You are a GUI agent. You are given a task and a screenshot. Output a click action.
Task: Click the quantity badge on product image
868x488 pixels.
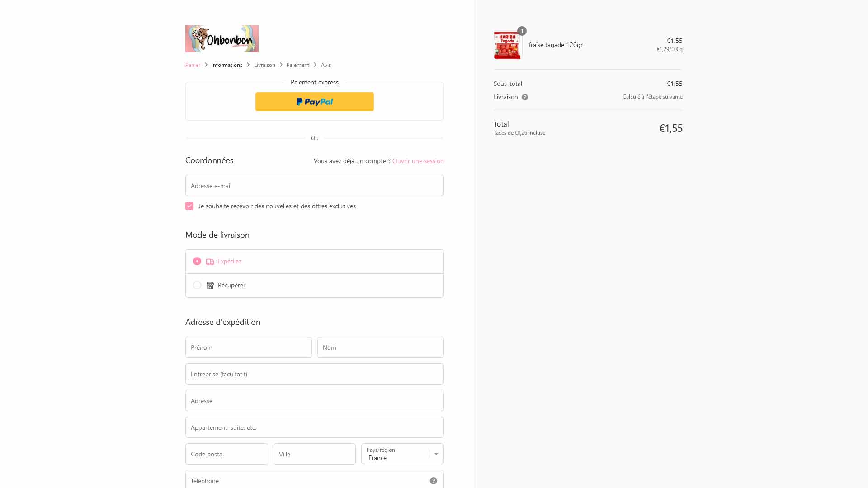pyautogui.click(x=522, y=31)
